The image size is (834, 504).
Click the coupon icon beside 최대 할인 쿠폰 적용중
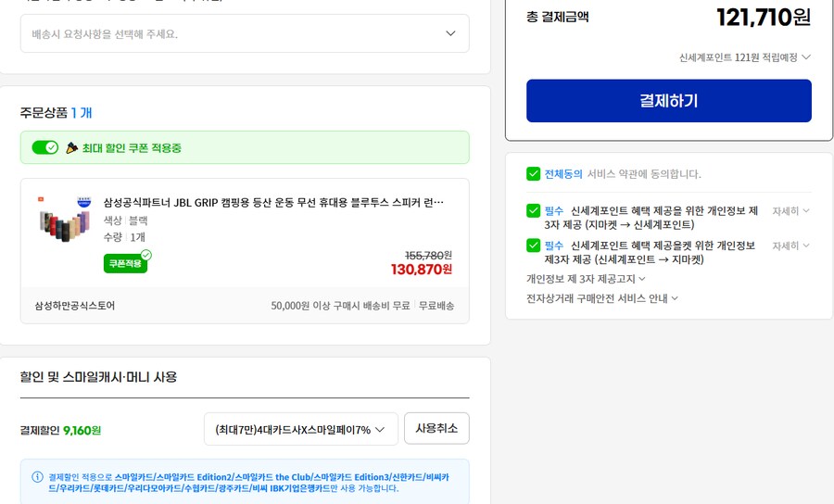(71, 148)
